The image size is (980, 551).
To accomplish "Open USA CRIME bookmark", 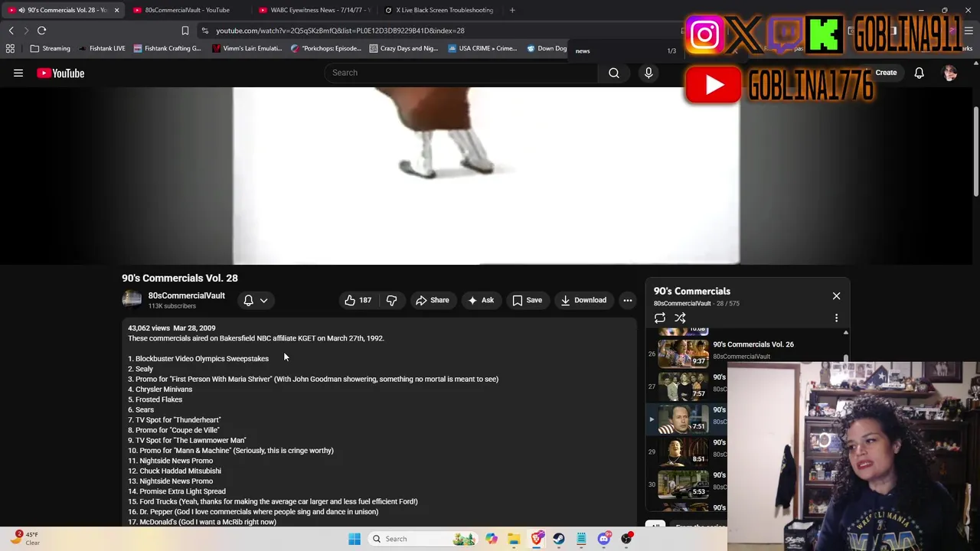I will [x=482, y=48].
